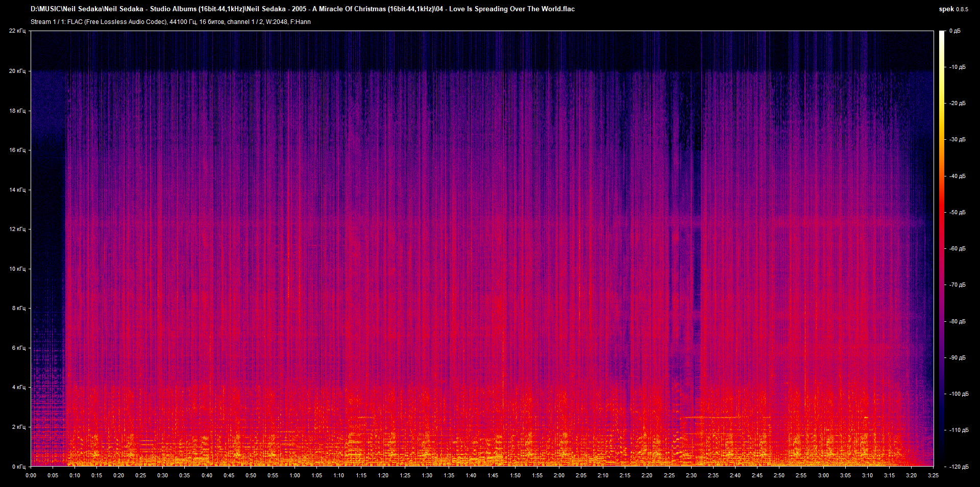Click the 1:45 time axis label
The width and height of the screenshot is (980, 487).
coord(493,475)
